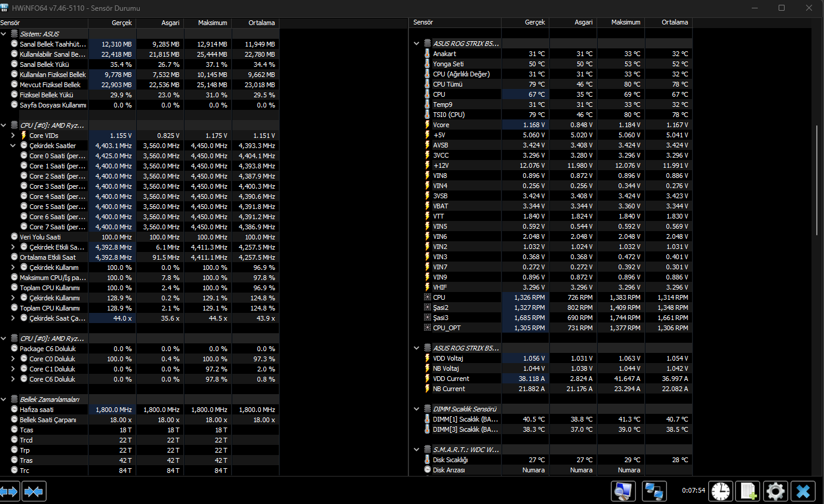Collapse the DIMM Sıcaklık Sensörü group
Image resolution: width=824 pixels, height=504 pixels.
(417, 409)
